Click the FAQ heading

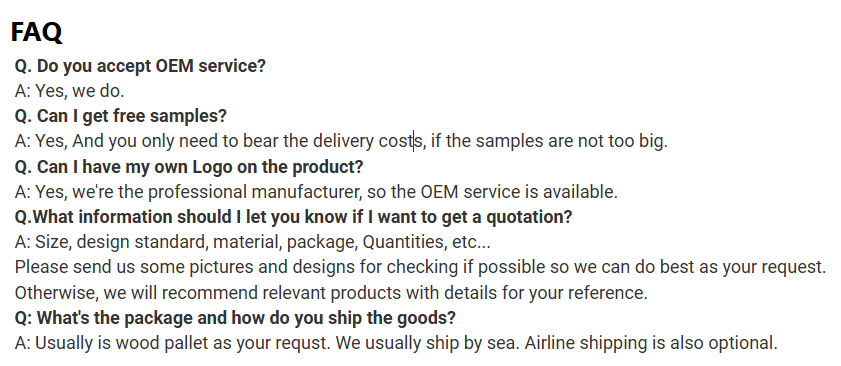[36, 32]
